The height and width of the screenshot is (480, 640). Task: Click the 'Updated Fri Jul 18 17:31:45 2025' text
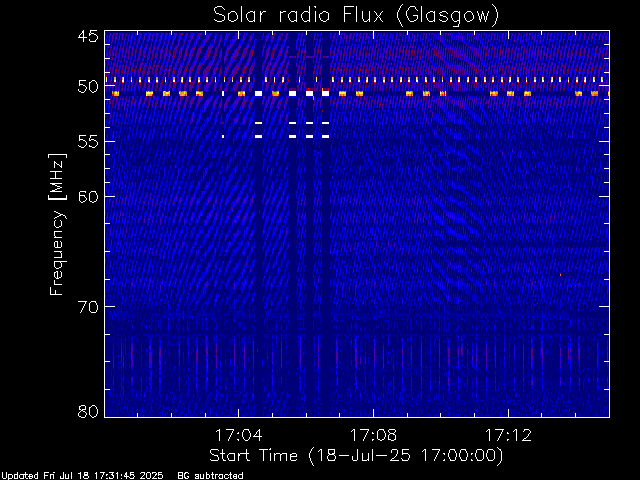point(82,476)
